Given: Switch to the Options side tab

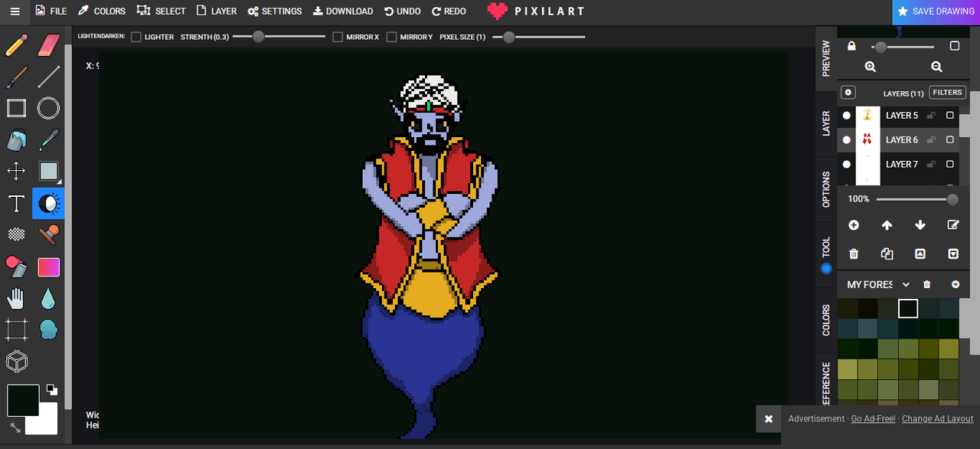Looking at the screenshot, I should tap(826, 189).
